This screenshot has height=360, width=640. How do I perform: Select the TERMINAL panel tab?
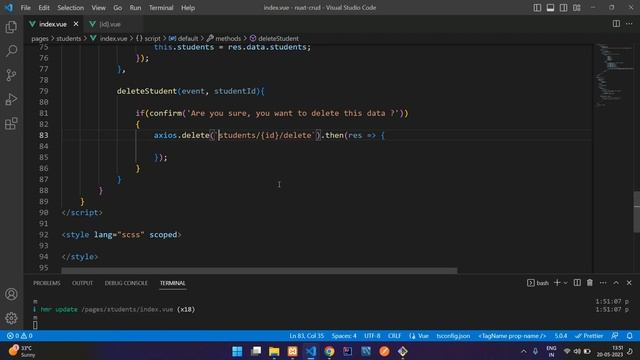[173, 283]
